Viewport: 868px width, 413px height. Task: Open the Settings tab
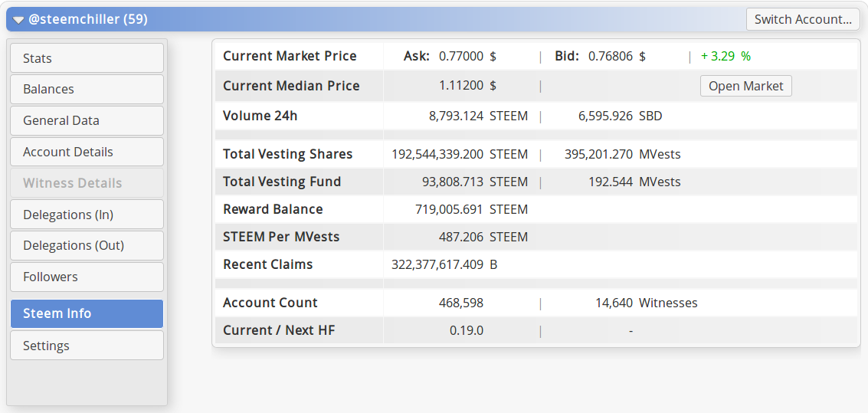(87, 346)
